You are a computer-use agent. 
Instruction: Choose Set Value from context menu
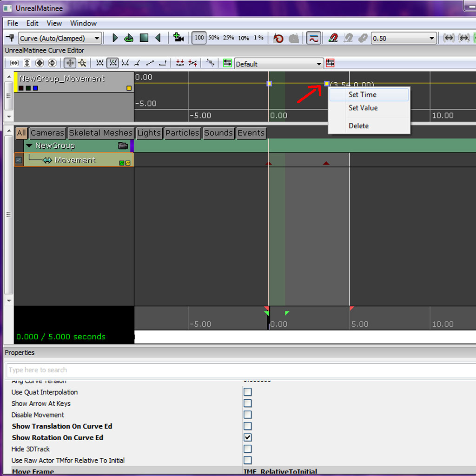pyautogui.click(x=369, y=108)
